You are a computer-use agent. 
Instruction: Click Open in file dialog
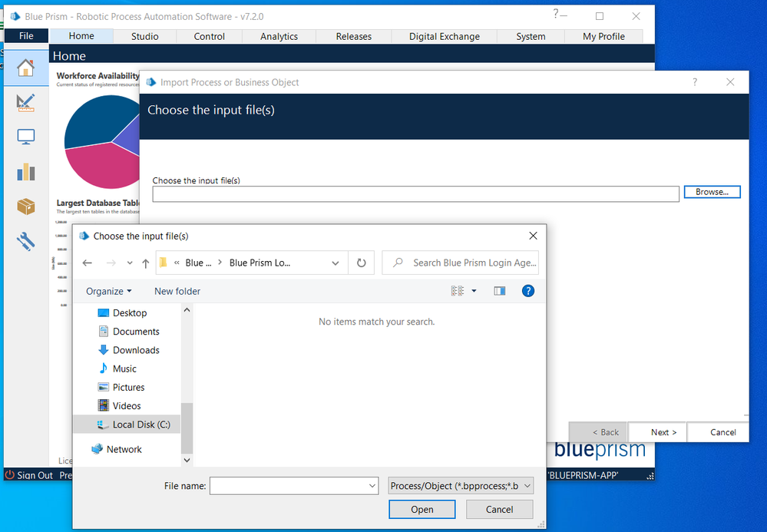point(422,510)
